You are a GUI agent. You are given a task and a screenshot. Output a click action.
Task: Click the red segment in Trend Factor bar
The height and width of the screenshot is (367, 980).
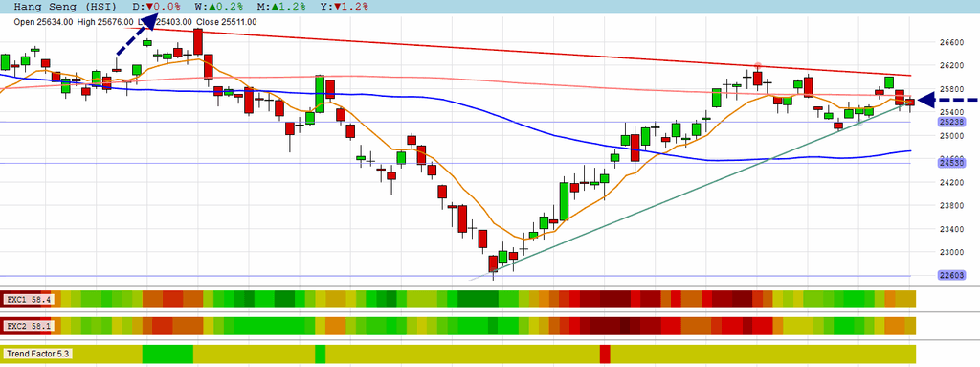click(x=605, y=354)
